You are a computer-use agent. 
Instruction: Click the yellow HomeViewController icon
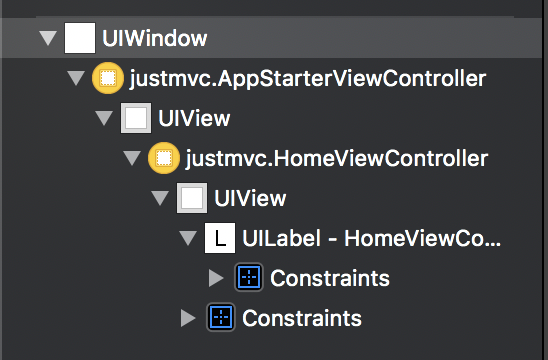coord(164,158)
